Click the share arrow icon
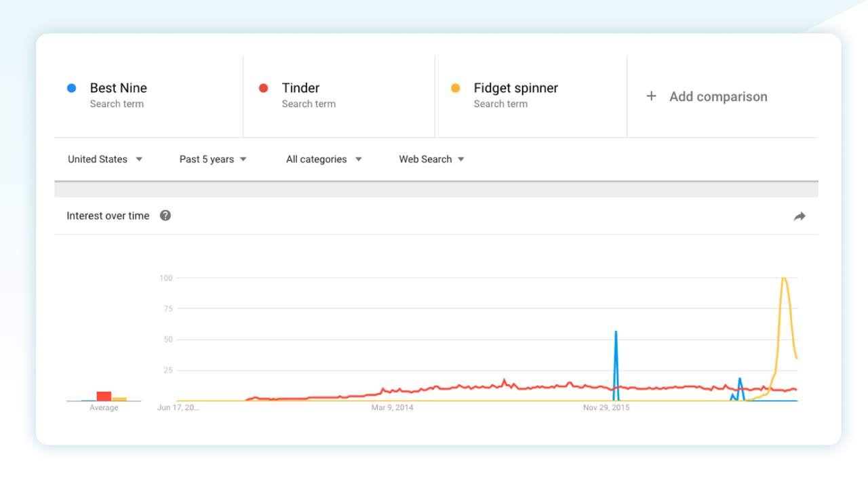Image resolution: width=868 pixels, height=484 pixels. (x=800, y=216)
